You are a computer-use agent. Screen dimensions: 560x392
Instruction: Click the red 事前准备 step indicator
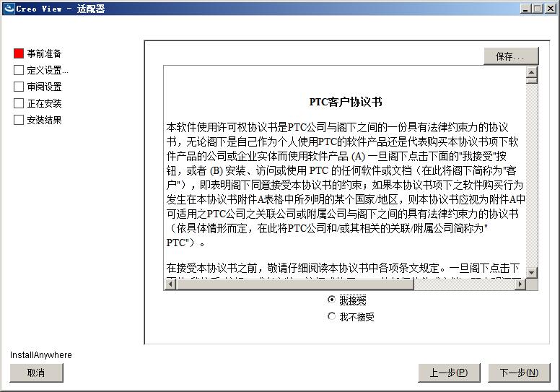pyautogui.click(x=19, y=53)
